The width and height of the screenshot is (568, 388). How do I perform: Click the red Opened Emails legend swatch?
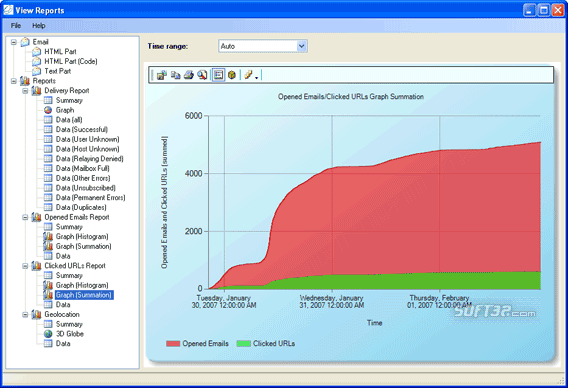[173, 343]
